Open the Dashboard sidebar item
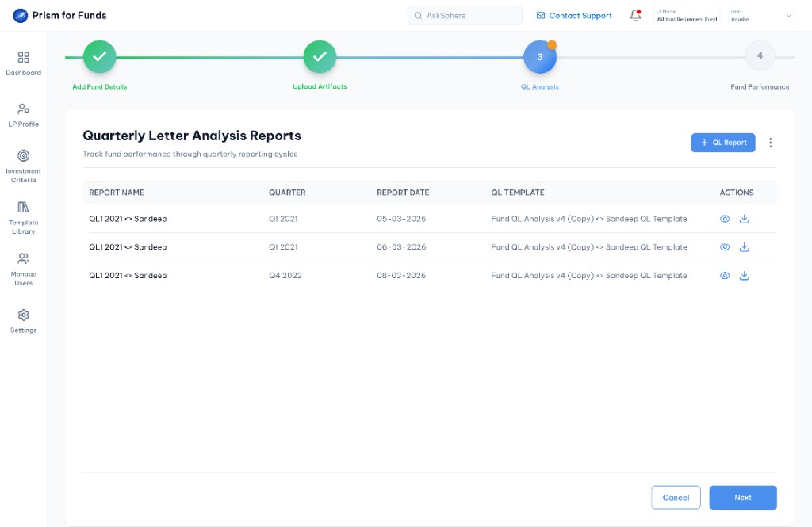Image resolution: width=812 pixels, height=527 pixels. [23, 63]
